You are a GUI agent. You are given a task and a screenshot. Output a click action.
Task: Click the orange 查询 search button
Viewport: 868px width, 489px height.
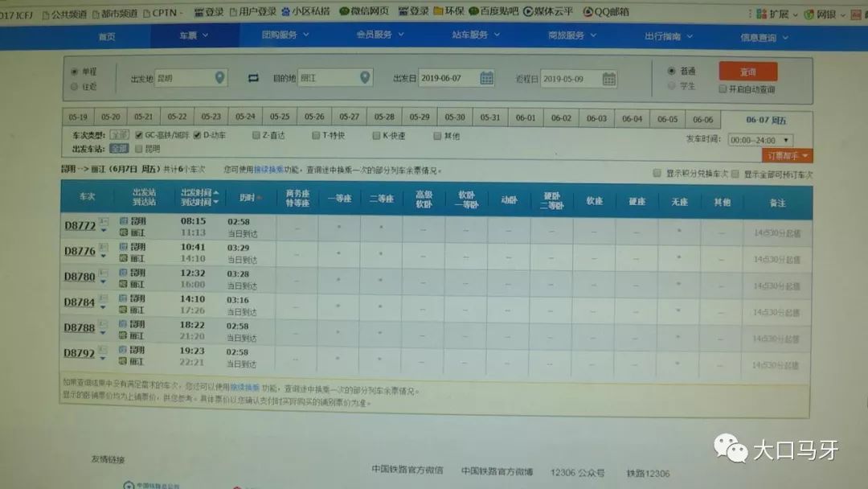(x=748, y=72)
